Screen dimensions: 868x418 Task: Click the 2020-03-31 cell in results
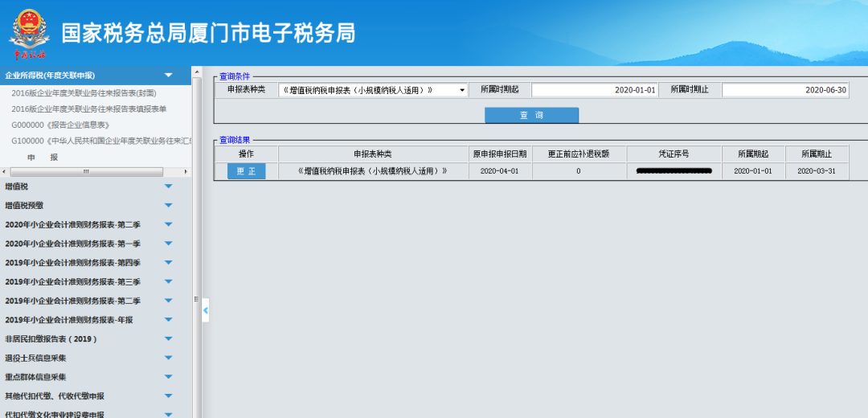pyautogui.click(x=817, y=171)
